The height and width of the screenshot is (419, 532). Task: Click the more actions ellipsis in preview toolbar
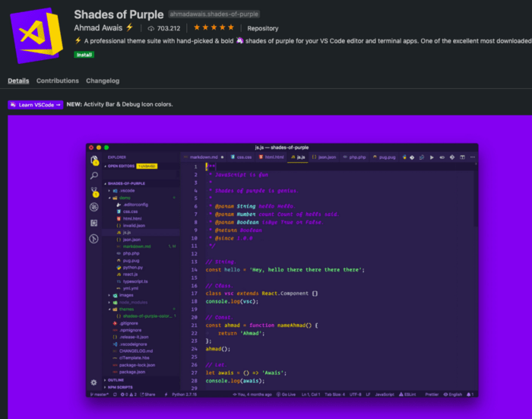(472, 157)
